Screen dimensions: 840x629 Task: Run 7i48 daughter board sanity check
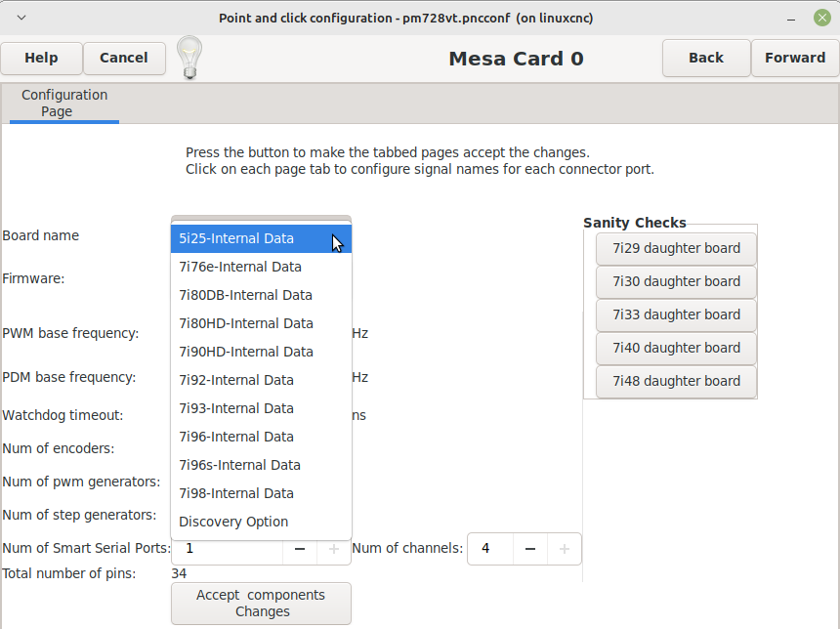(676, 382)
